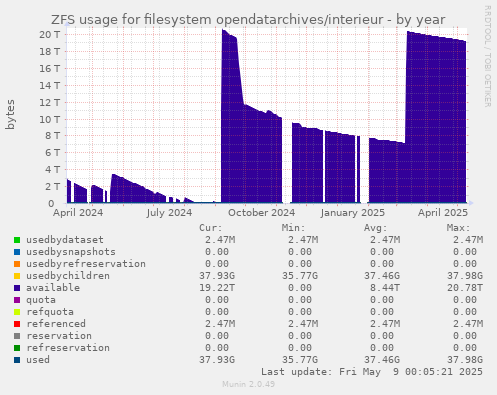Click the dark blue used color swatch
This screenshot has width=497, height=395.
pyautogui.click(x=17, y=360)
